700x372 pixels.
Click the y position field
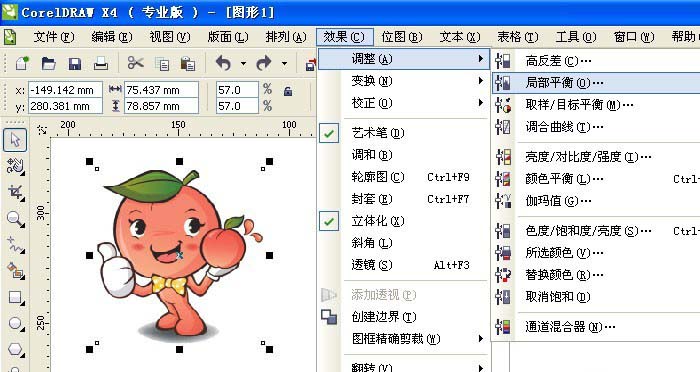coord(66,106)
